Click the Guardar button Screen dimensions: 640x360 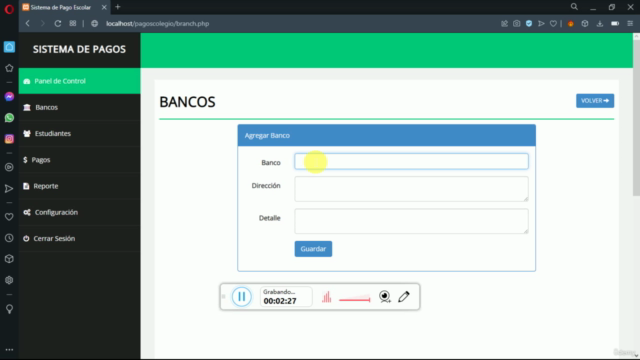pos(313,249)
